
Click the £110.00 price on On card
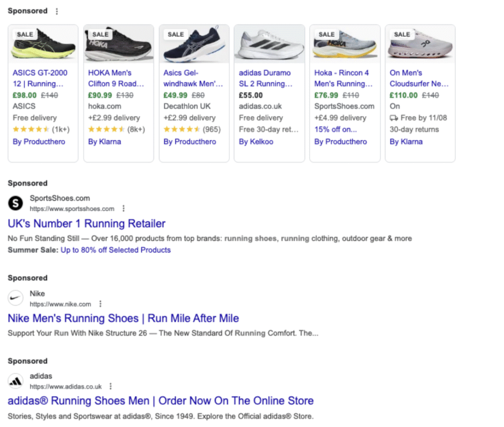click(404, 96)
